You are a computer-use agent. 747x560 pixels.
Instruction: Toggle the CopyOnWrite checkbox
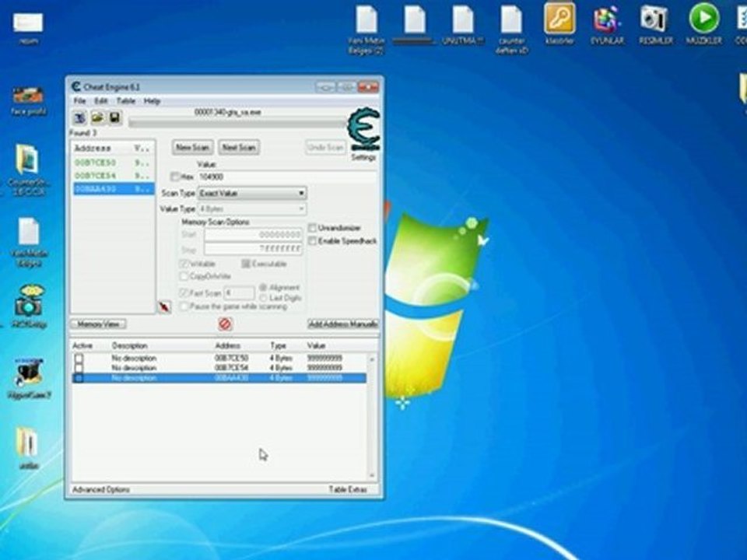pyautogui.click(x=184, y=276)
